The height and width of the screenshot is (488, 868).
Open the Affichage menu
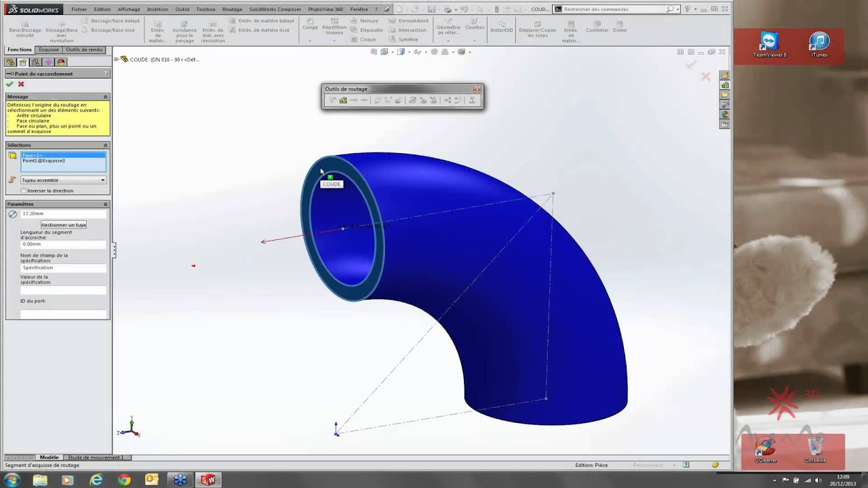[129, 9]
